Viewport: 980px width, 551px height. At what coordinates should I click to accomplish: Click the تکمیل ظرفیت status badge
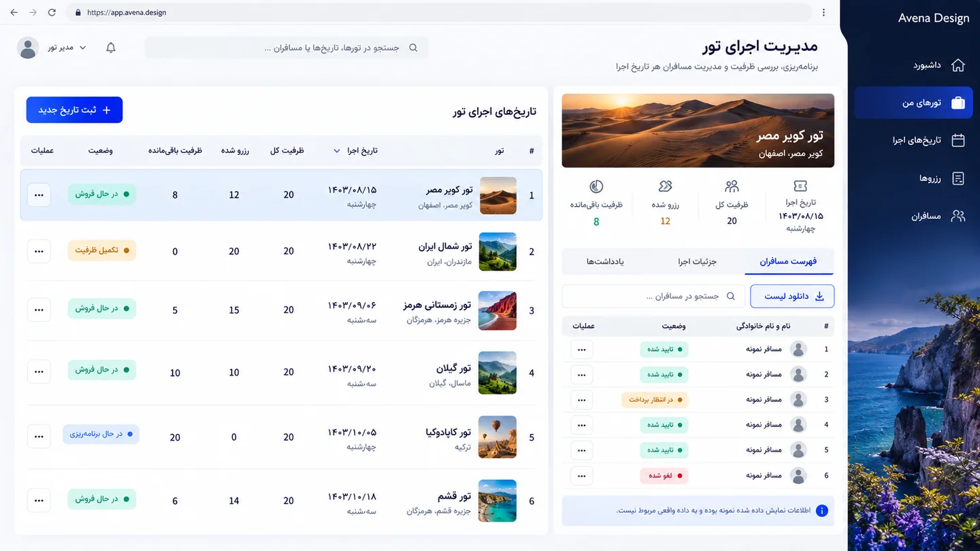click(101, 250)
